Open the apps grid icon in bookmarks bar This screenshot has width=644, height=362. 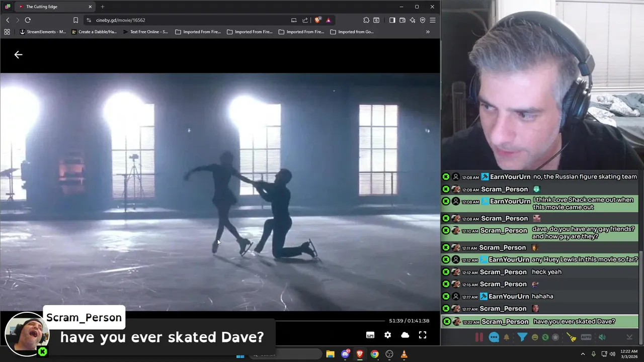point(7,32)
